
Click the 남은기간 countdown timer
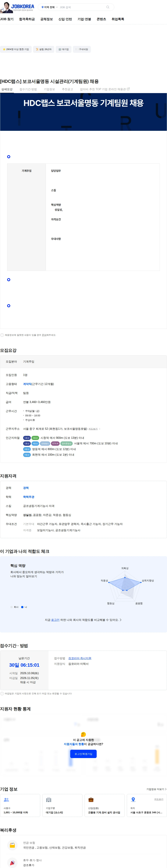[24, 665]
